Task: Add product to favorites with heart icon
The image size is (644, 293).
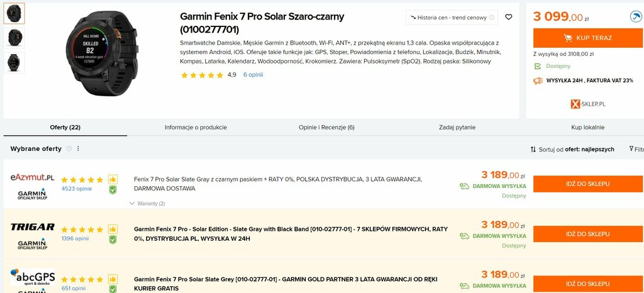Action: 508,17
